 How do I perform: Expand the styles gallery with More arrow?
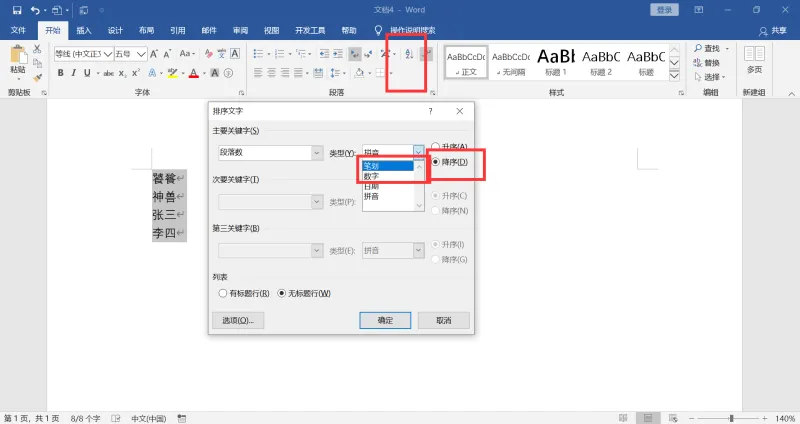click(x=674, y=76)
